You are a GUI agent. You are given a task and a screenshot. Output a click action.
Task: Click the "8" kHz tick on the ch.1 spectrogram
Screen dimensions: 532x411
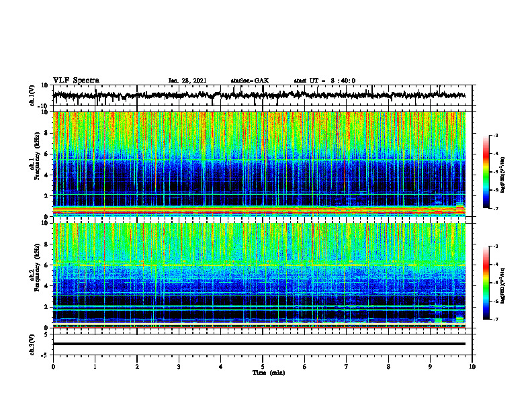pyautogui.click(x=46, y=133)
